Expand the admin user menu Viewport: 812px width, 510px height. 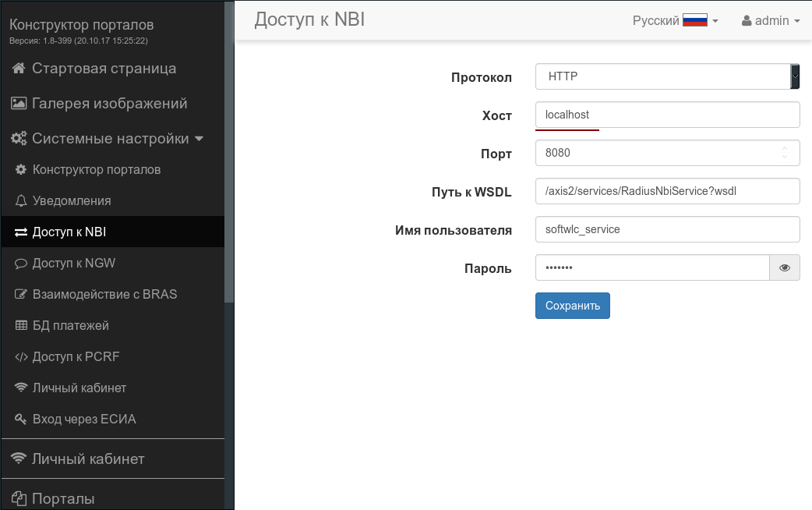(x=771, y=21)
